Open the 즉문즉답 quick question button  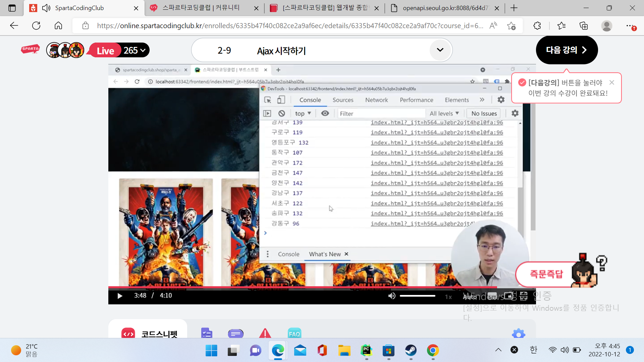[546, 274]
